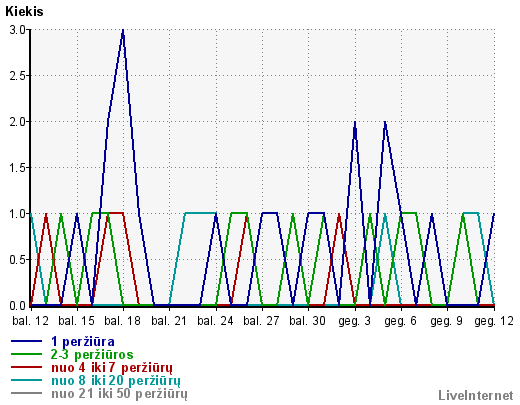Image resolution: width=520 pixels, height=405 pixels.
Task: Click the gray legend line swatch
Action: (x=27, y=393)
